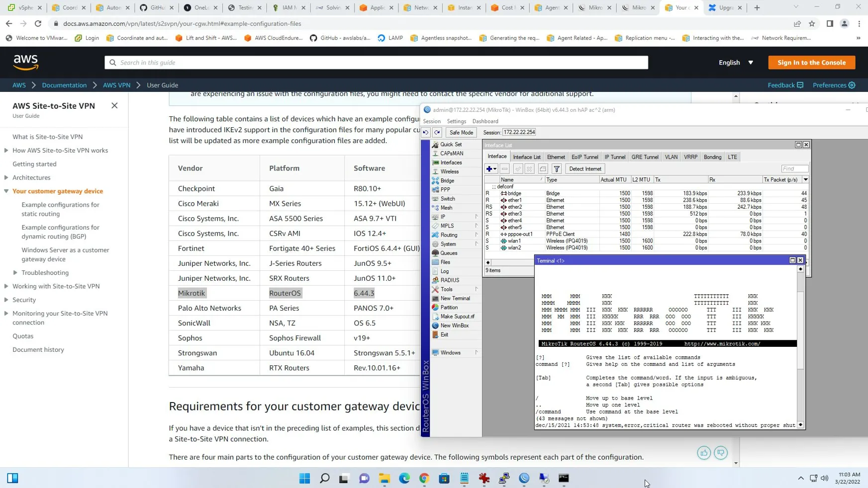This screenshot has width=868, height=488.
Task: Select the pppoe-out1 interface row
Action: 646,234
